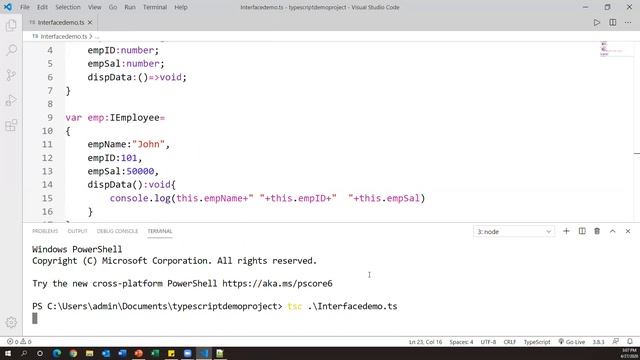Open the Extensions view
The width and height of the screenshot is (640, 360).
coord(11,125)
